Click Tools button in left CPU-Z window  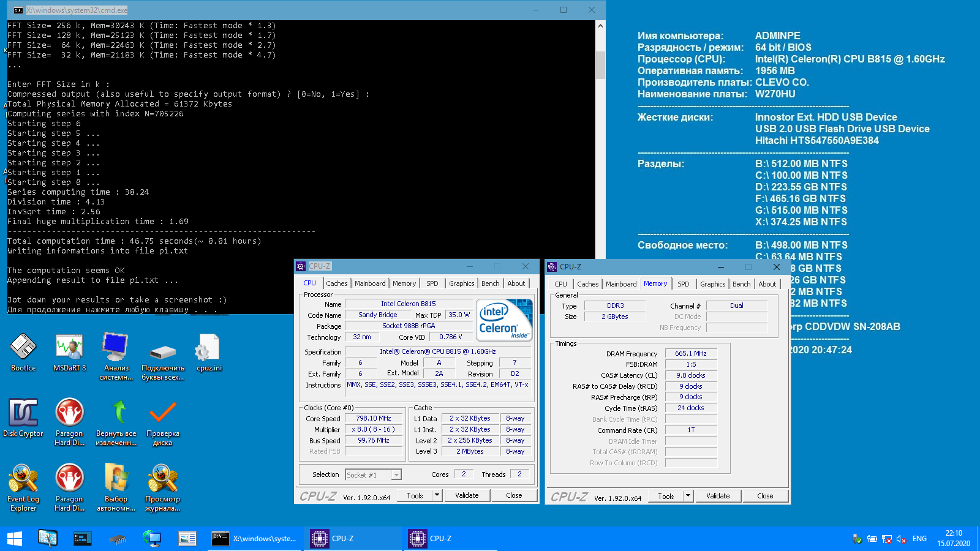point(415,495)
